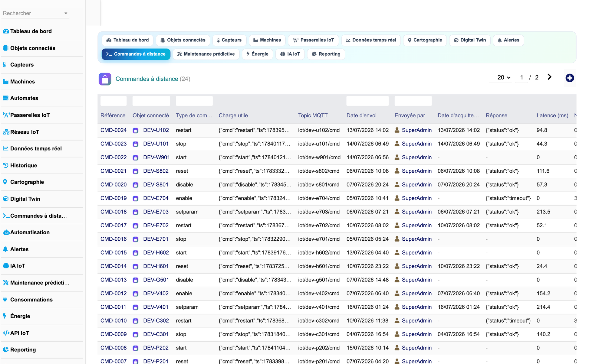
Task: Click the purple Commandes à distance bag icon
Action: tap(105, 79)
